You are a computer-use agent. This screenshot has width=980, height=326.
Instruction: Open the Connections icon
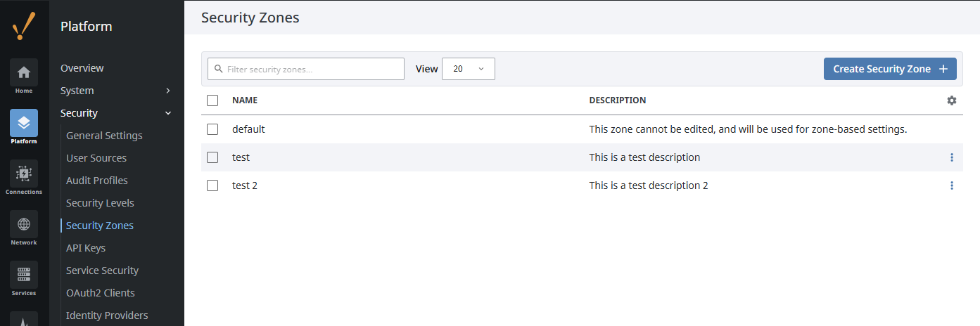(24, 174)
